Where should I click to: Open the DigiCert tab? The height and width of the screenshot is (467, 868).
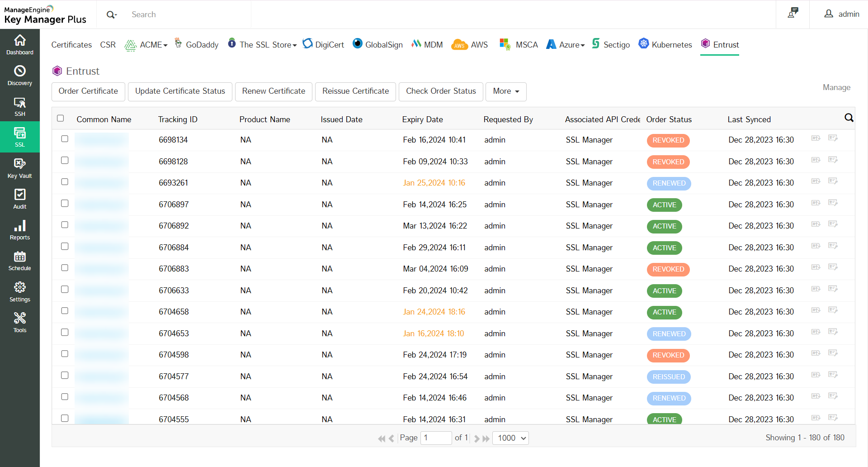pyautogui.click(x=323, y=45)
